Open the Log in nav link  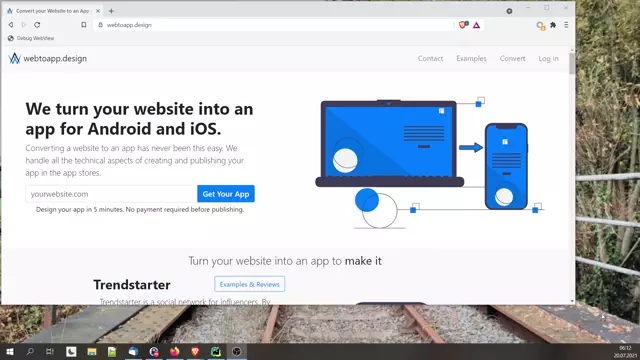tap(548, 58)
